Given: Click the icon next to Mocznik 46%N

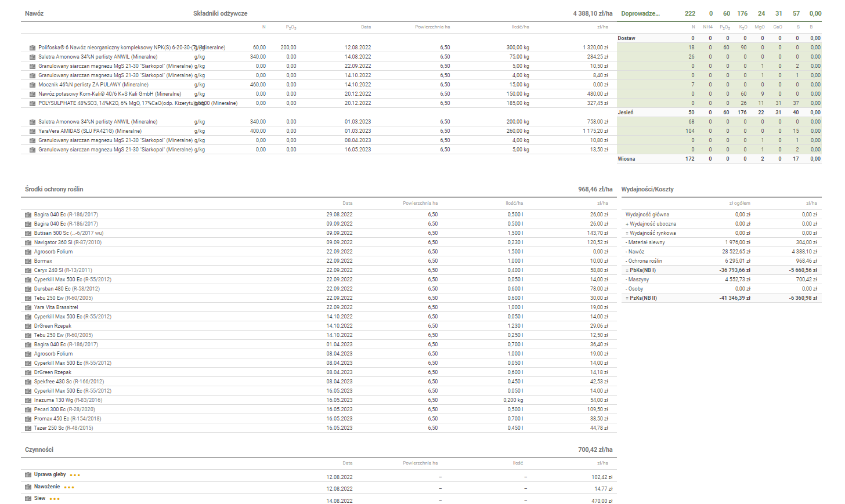Looking at the screenshot, I should point(32,85).
